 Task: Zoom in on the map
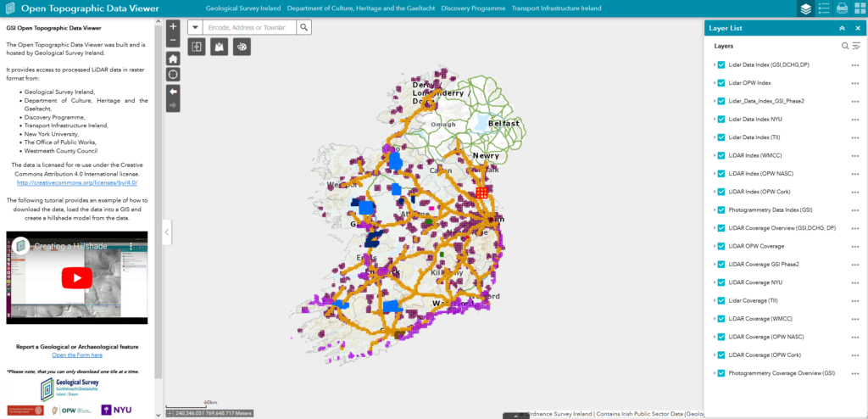click(173, 26)
